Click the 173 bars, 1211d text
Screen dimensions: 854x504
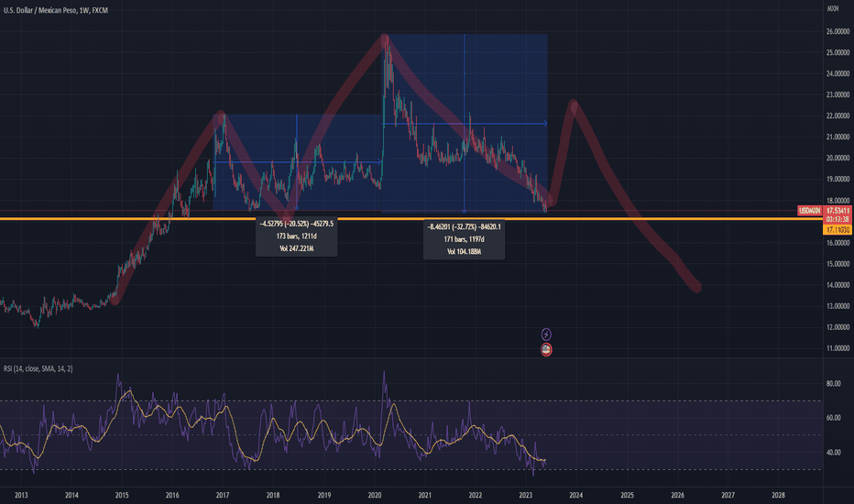tap(296, 236)
